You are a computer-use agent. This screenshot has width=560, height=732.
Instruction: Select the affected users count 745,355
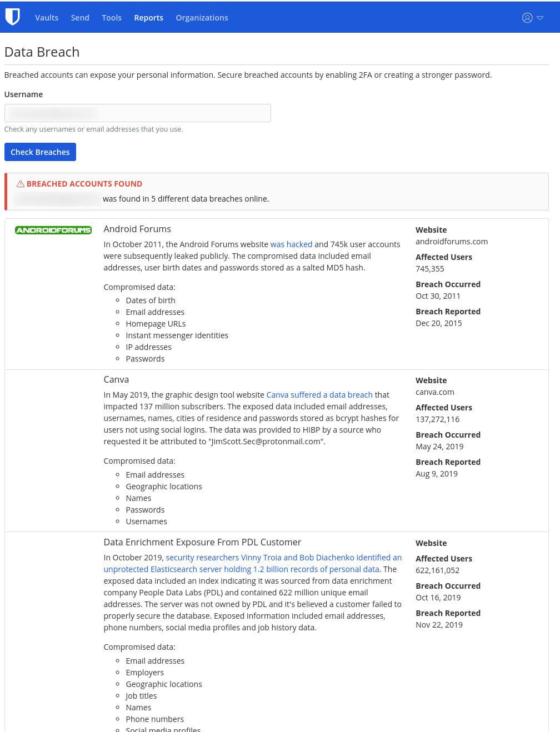point(430,269)
